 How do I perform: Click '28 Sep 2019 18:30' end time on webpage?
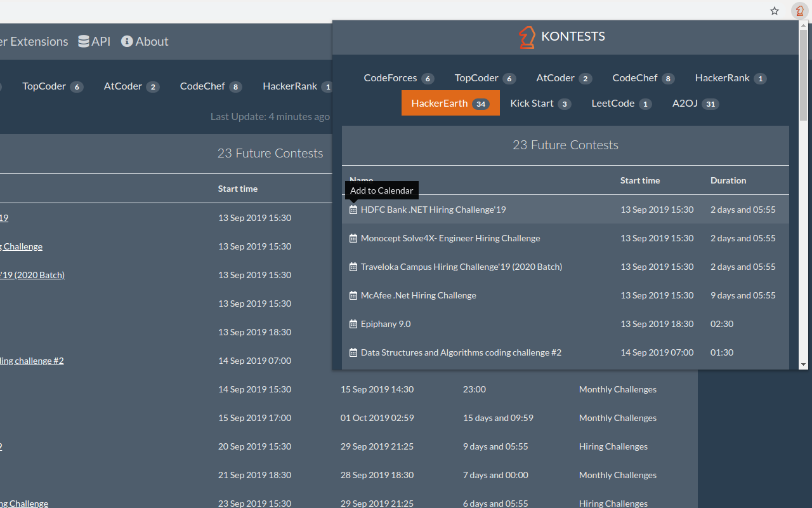pyautogui.click(x=377, y=475)
